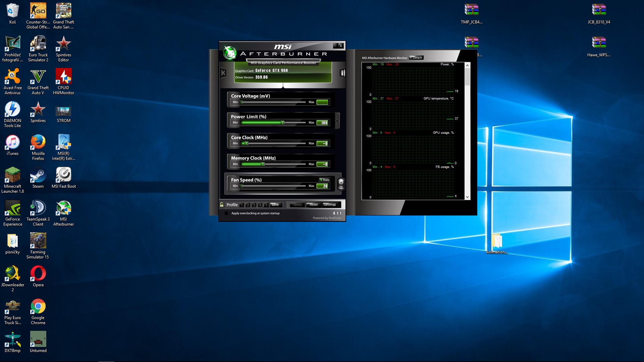Open the Afterburner information i button

point(342,73)
